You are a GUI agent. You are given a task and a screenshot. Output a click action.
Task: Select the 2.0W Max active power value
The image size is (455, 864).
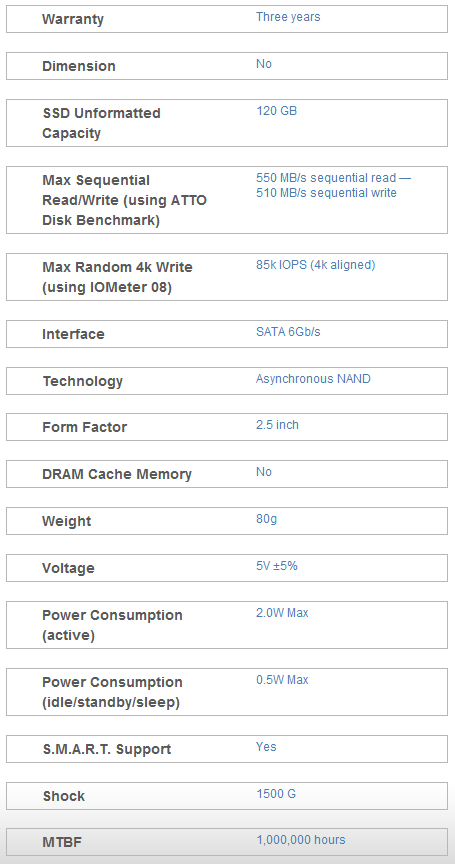coord(282,613)
